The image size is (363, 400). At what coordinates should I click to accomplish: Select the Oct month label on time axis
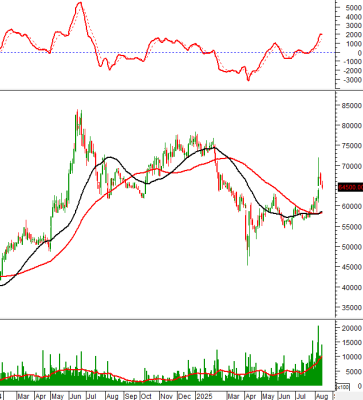pyautogui.click(x=146, y=396)
